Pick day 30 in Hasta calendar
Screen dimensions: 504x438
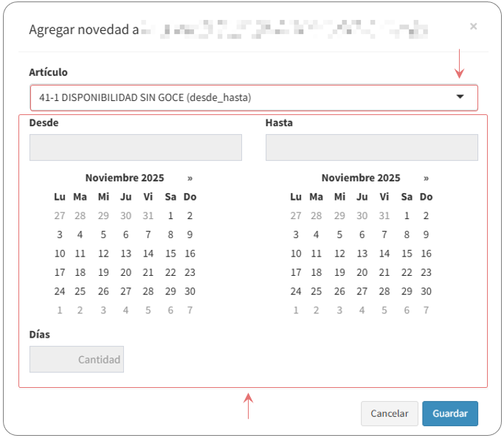click(426, 291)
